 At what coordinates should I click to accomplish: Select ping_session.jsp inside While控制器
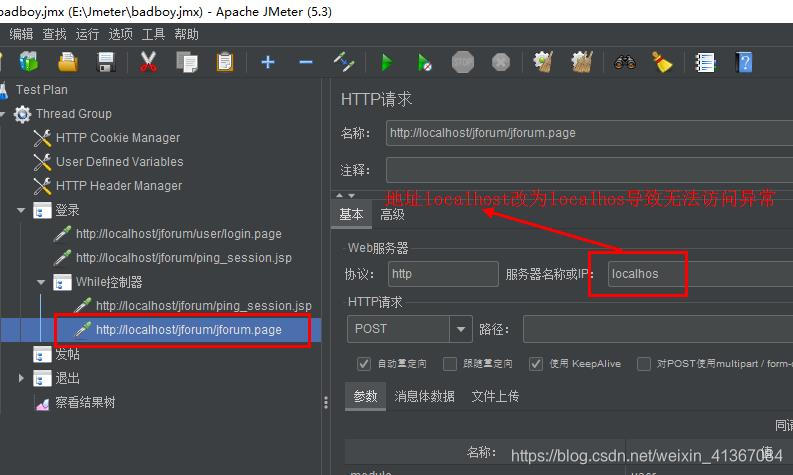(203, 306)
